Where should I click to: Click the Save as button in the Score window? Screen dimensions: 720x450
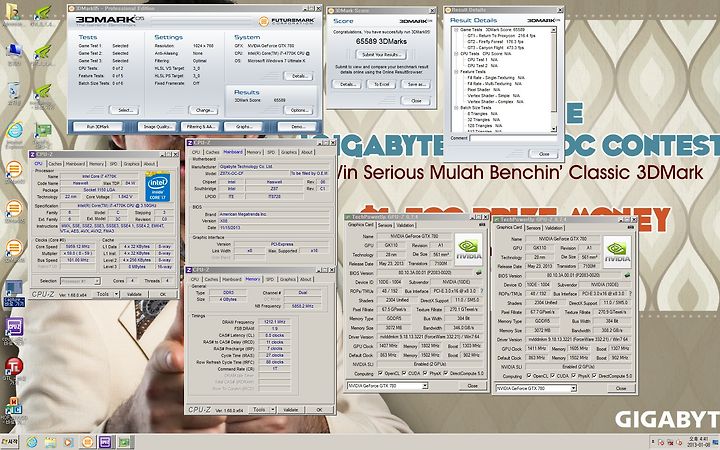click(416, 84)
